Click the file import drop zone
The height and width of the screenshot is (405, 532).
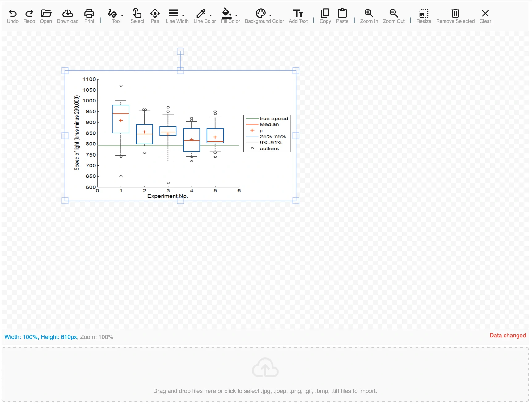click(265, 374)
